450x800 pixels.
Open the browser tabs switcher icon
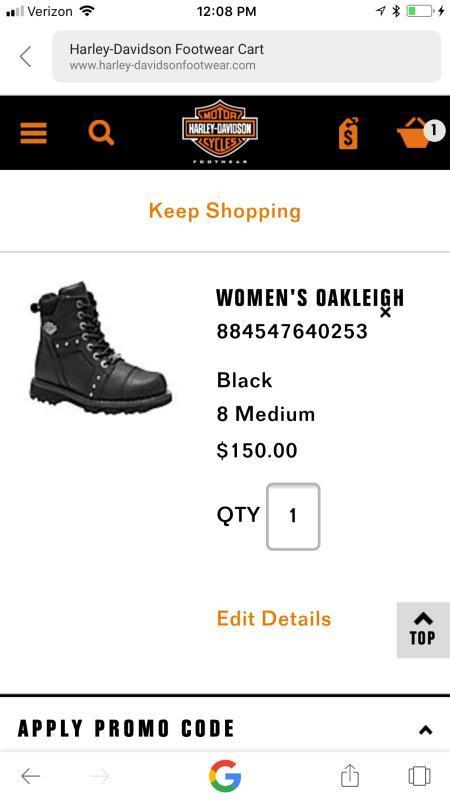click(x=419, y=776)
